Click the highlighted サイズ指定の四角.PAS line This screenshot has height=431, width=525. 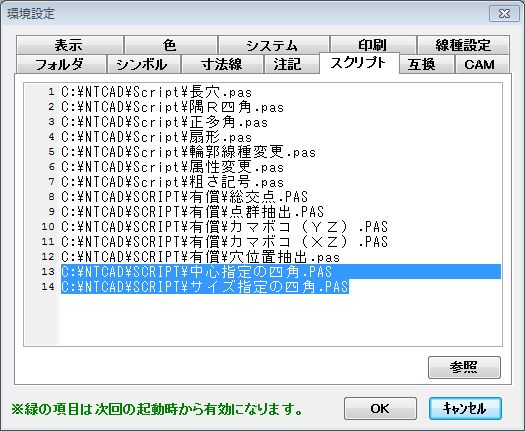[205, 287]
